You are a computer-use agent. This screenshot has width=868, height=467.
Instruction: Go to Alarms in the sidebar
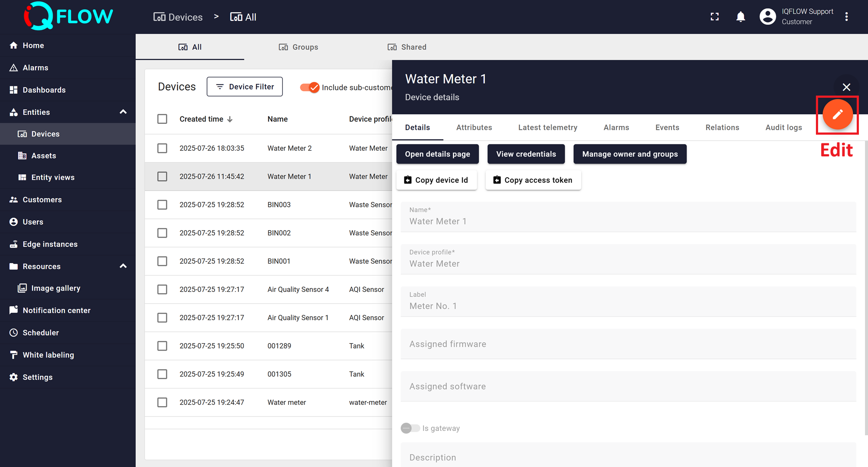[35, 68]
